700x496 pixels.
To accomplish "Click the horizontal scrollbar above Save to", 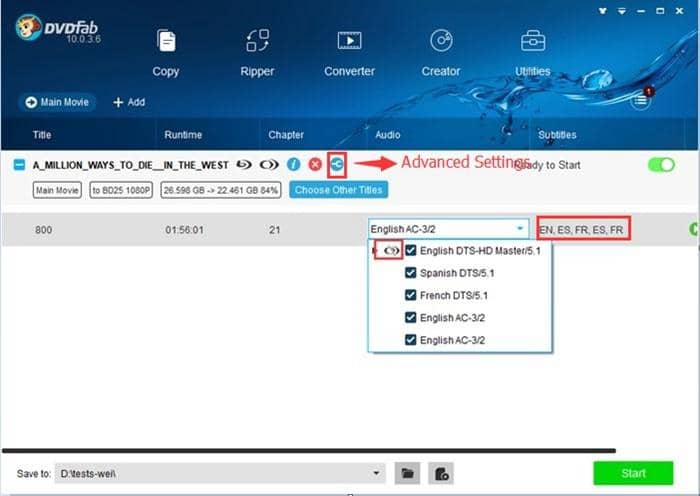I will pos(309,451).
